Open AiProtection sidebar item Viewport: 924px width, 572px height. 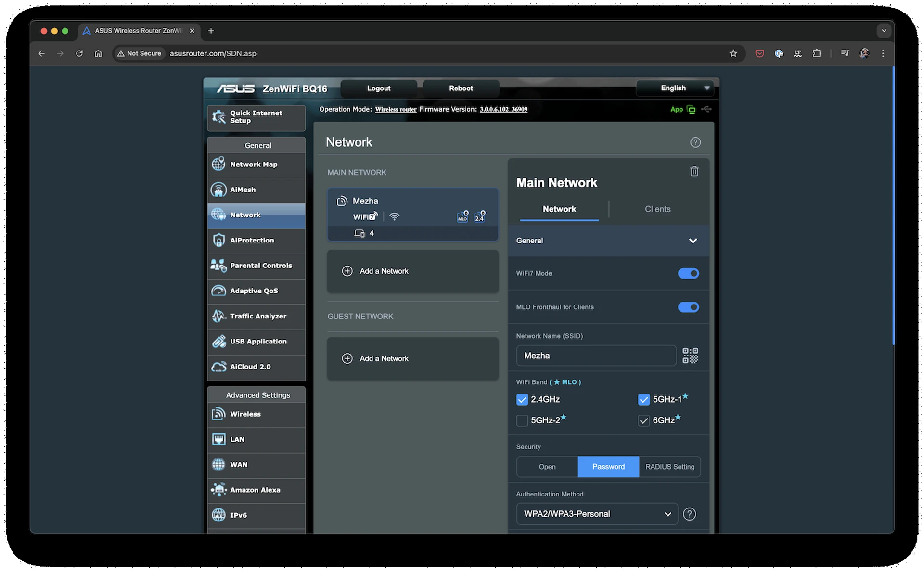[x=256, y=240]
